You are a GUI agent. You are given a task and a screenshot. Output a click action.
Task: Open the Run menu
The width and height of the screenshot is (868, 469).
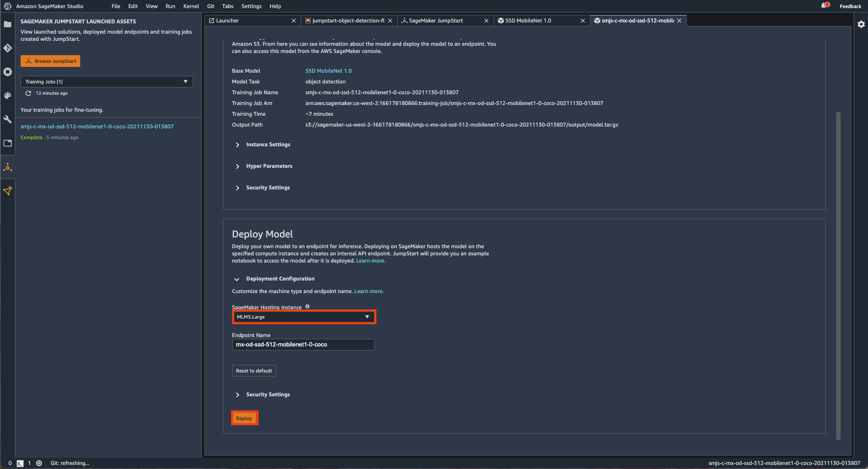[170, 6]
